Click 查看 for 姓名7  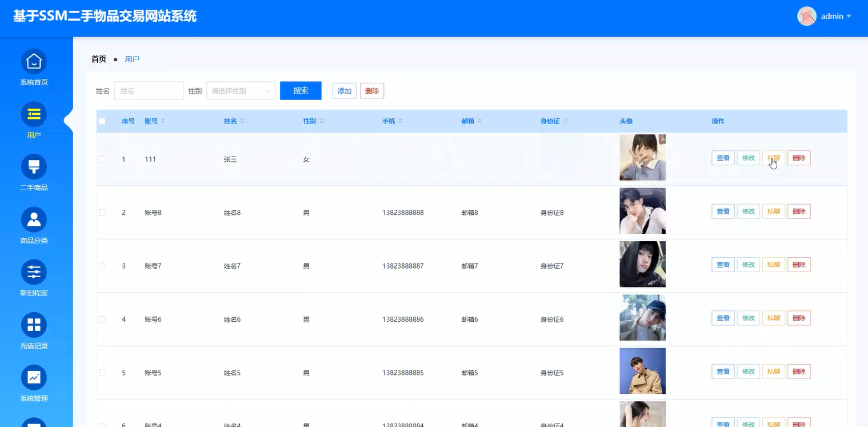pyautogui.click(x=723, y=265)
